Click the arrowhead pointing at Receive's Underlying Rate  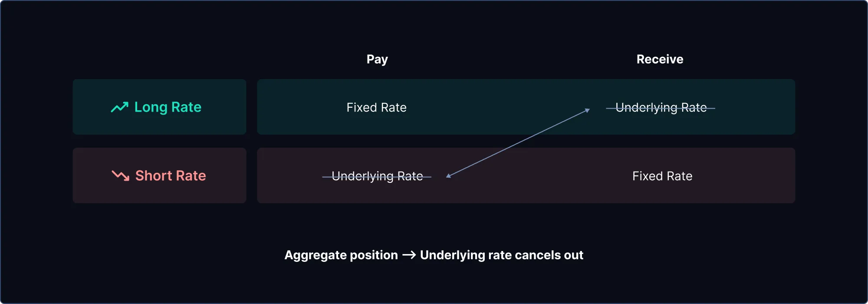[x=587, y=110]
